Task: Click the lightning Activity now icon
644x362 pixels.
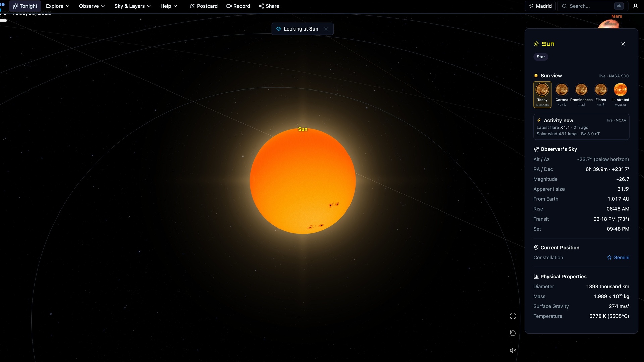Action: [539, 120]
